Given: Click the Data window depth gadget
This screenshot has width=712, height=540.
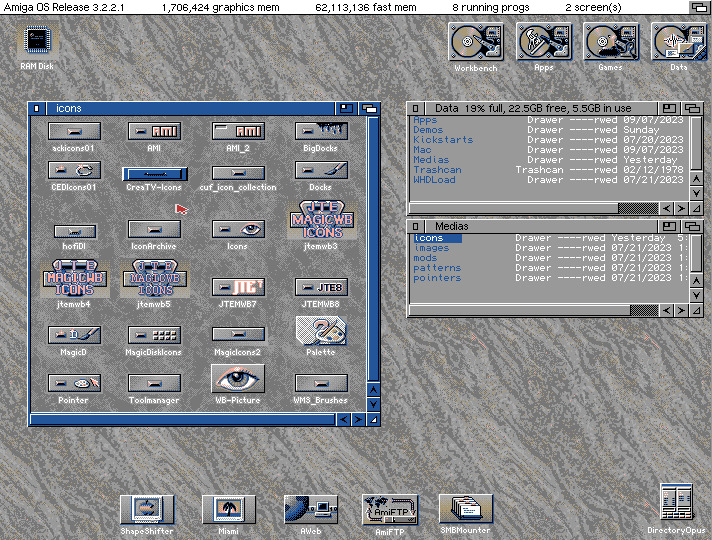Looking at the screenshot, I should point(692,109).
